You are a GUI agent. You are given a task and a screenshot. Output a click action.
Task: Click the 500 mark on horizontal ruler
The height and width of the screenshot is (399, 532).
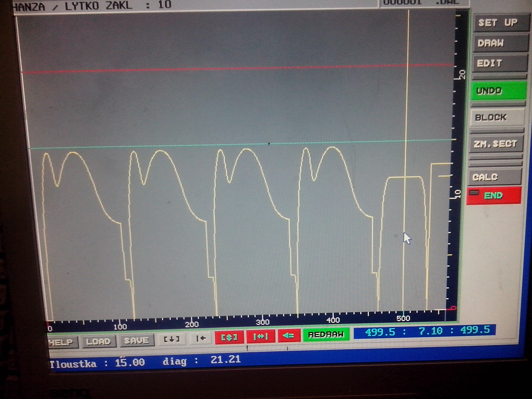click(x=403, y=318)
